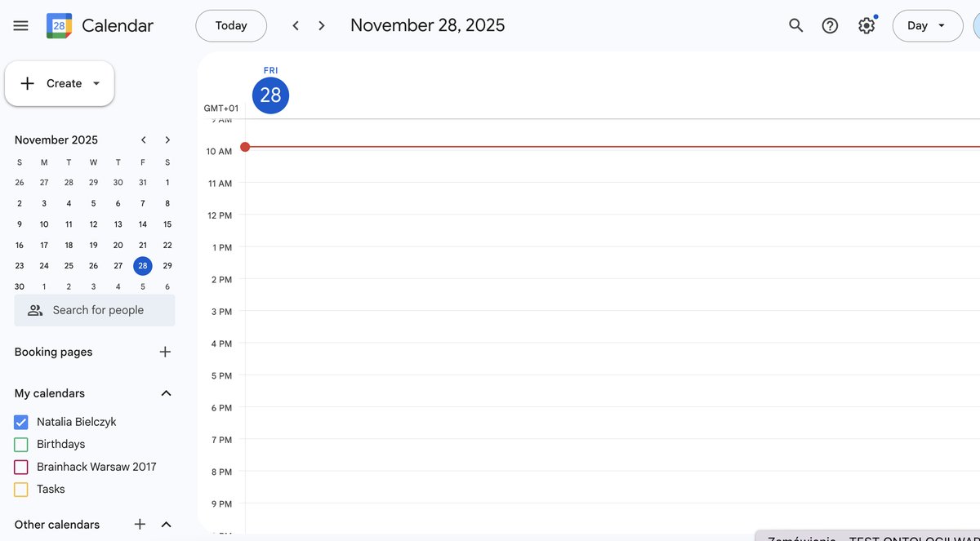The width and height of the screenshot is (980, 541).
Task: Select November 12 in mini calendar
Action: pyautogui.click(x=93, y=224)
